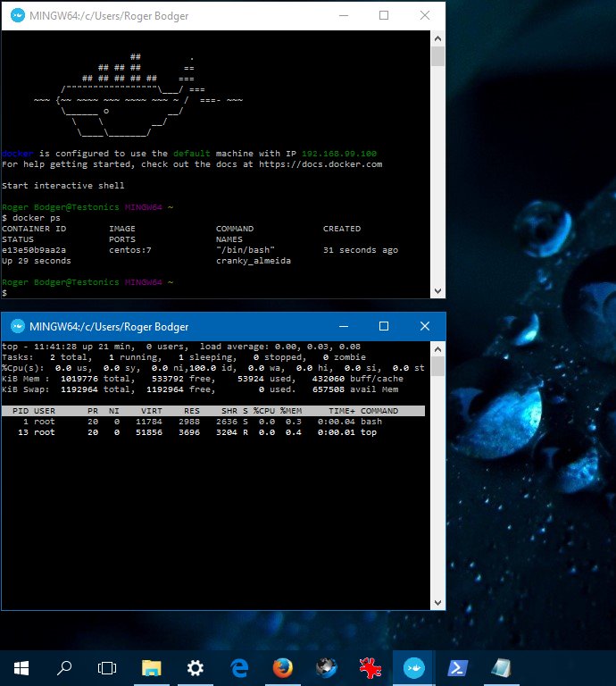Click the IP address 192.168.99.100

pos(339,154)
